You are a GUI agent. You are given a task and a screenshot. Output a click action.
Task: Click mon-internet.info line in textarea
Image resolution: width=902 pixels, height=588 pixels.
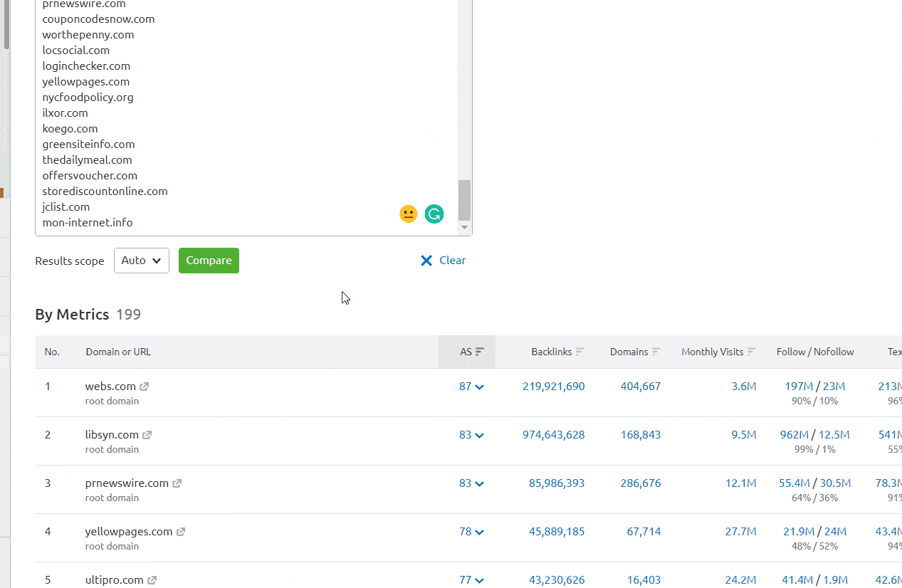(x=88, y=223)
